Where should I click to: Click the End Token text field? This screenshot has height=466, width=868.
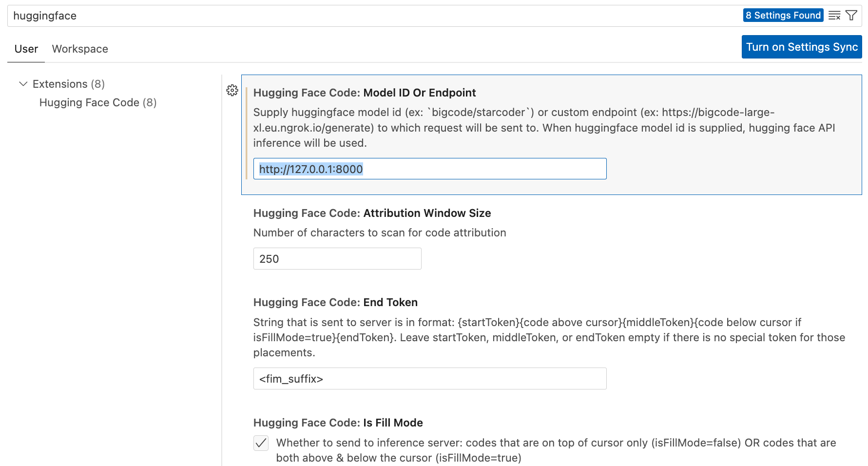point(429,379)
